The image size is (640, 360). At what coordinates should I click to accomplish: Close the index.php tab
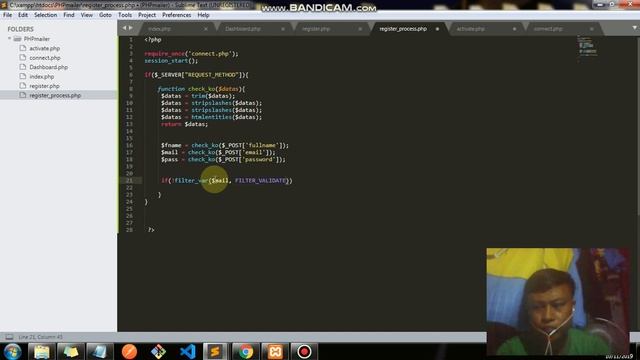pyautogui.click(x=205, y=29)
